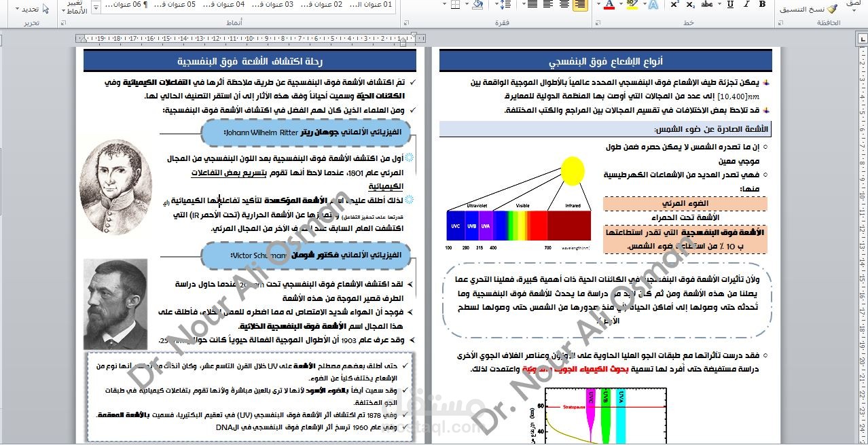
Task: Open the Paragraph فقرة dialog launcher
Action: coord(405,23)
